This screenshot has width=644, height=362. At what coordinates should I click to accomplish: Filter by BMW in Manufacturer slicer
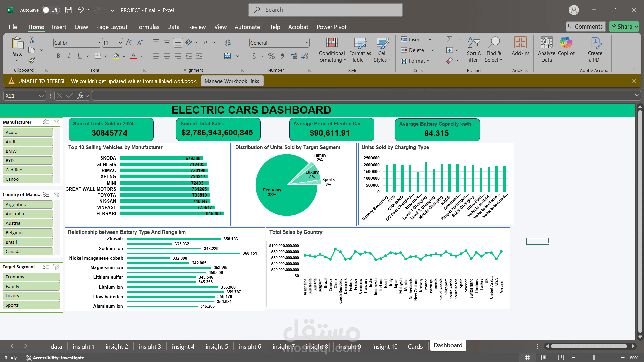tap(28, 151)
